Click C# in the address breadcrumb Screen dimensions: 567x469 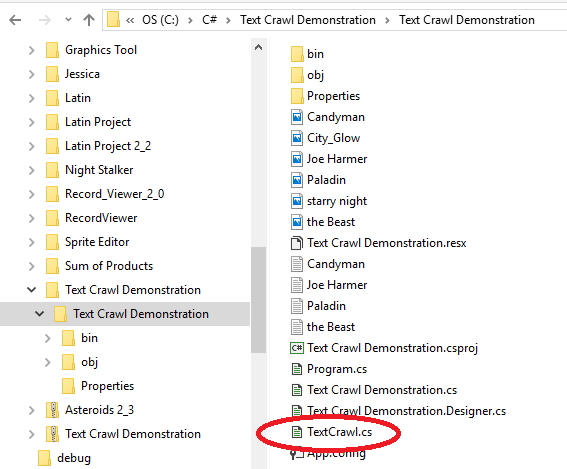pyautogui.click(x=209, y=20)
